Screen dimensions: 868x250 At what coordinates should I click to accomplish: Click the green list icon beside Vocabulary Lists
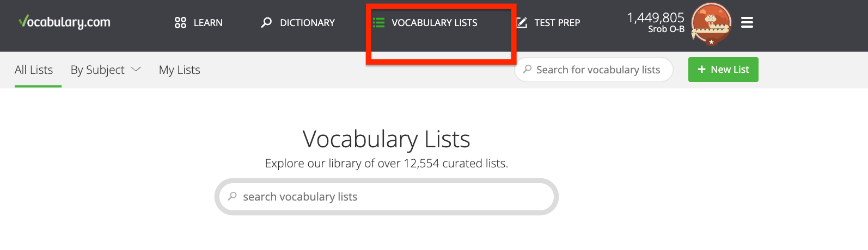(x=378, y=23)
